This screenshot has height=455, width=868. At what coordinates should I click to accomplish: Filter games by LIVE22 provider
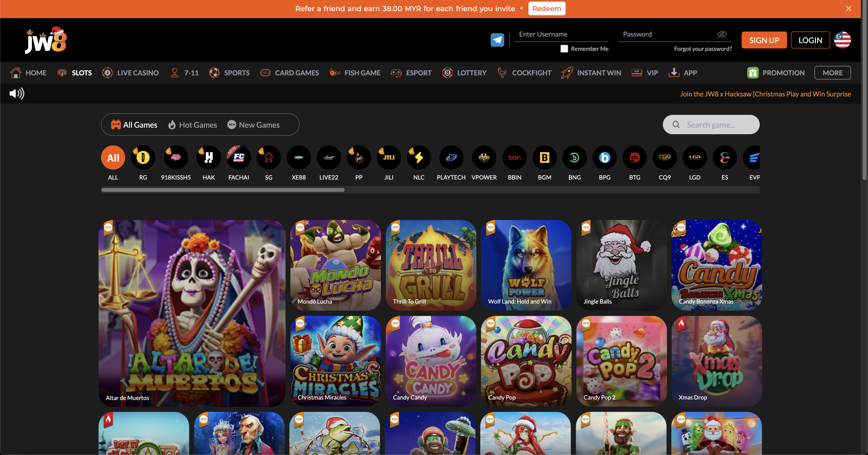pyautogui.click(x=329, y=163)
